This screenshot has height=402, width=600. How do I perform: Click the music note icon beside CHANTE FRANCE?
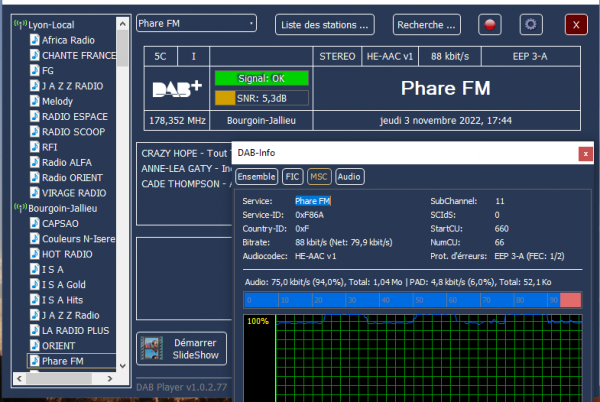35,55
